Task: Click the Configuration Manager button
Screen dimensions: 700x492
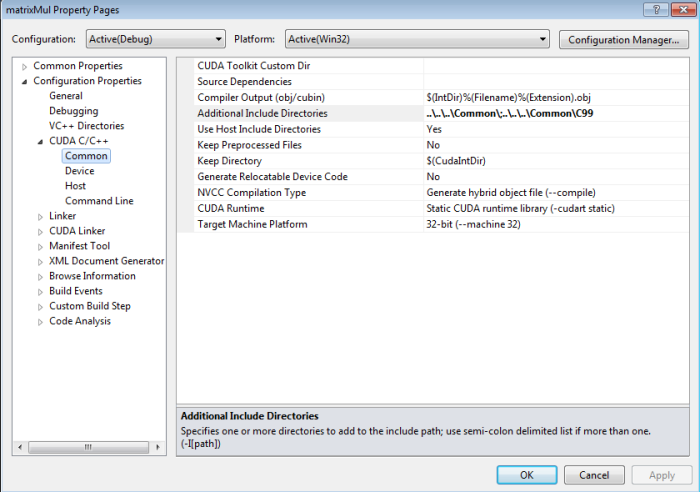Action: 622,40
